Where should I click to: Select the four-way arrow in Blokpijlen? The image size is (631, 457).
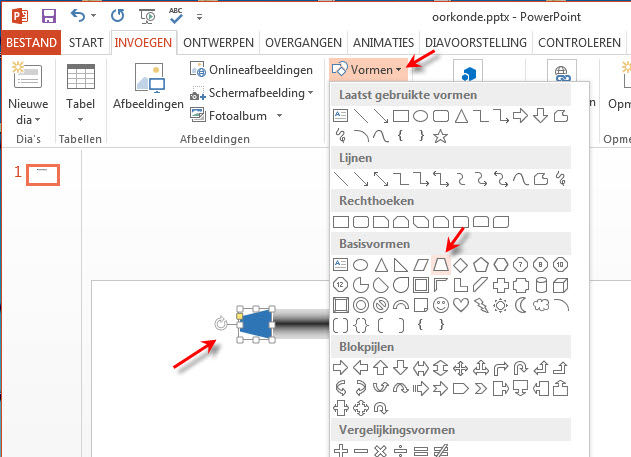[460, 368]
